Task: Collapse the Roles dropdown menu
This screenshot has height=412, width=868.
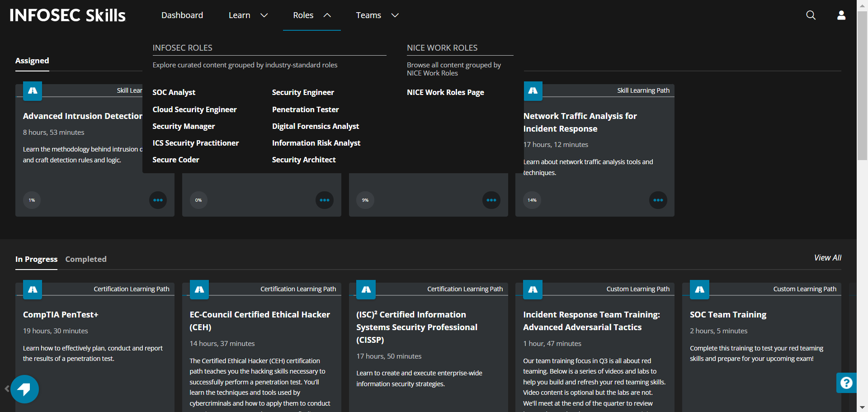Action: click(311, 15)
